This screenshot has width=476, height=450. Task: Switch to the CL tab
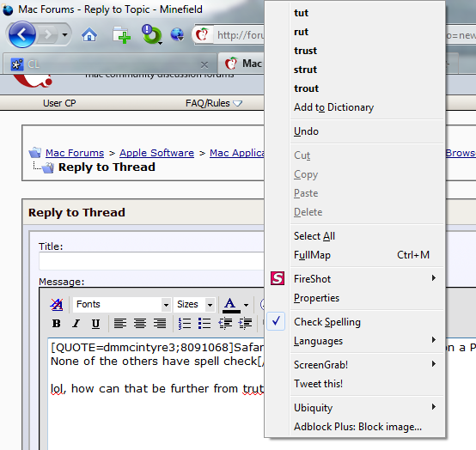(x=111, y=64)
